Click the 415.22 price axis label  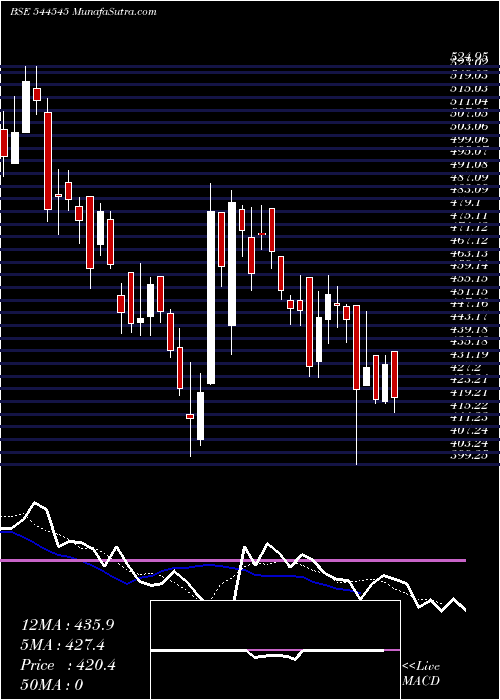(x=468, y=405)
